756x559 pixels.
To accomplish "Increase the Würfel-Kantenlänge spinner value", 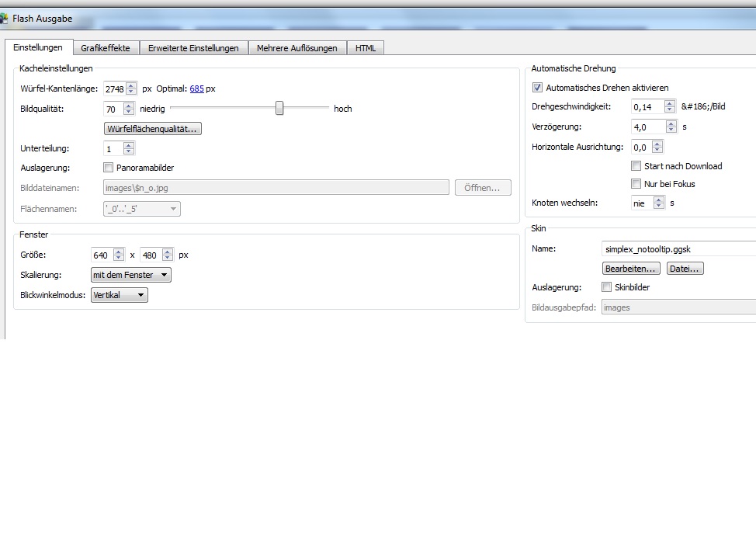I will point(131,85).
